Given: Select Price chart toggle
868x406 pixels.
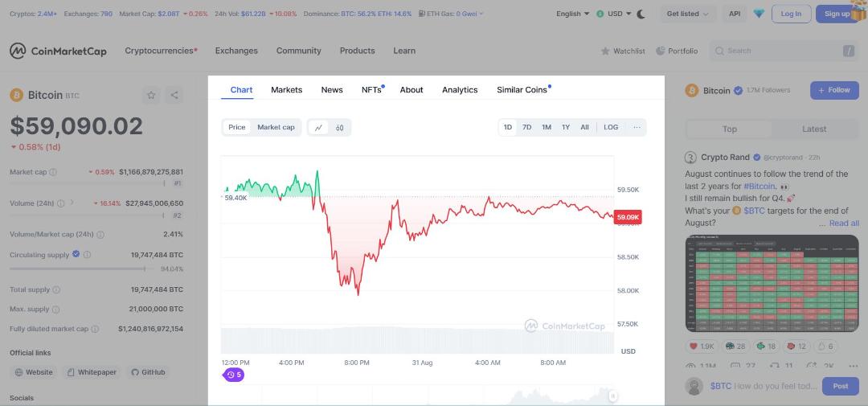Looking at the screenshot, I should pyautogui.click(x=237, y=127).
